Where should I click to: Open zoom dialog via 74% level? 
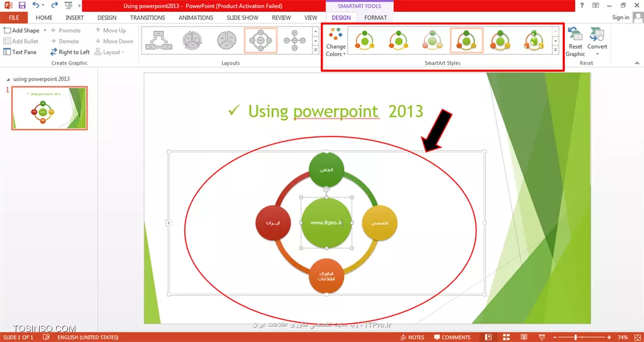pyautogui.click(x=623, y=338)
